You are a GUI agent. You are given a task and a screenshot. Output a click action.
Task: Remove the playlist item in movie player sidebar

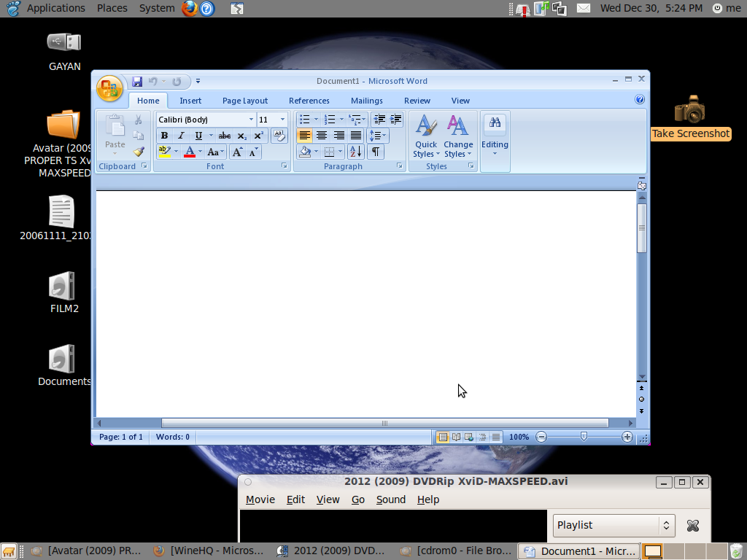click(x=693, y=526)
